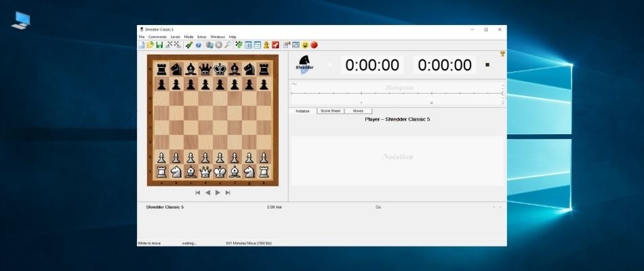
Task: Switch to the Notation tab
Action: point(303,111)
